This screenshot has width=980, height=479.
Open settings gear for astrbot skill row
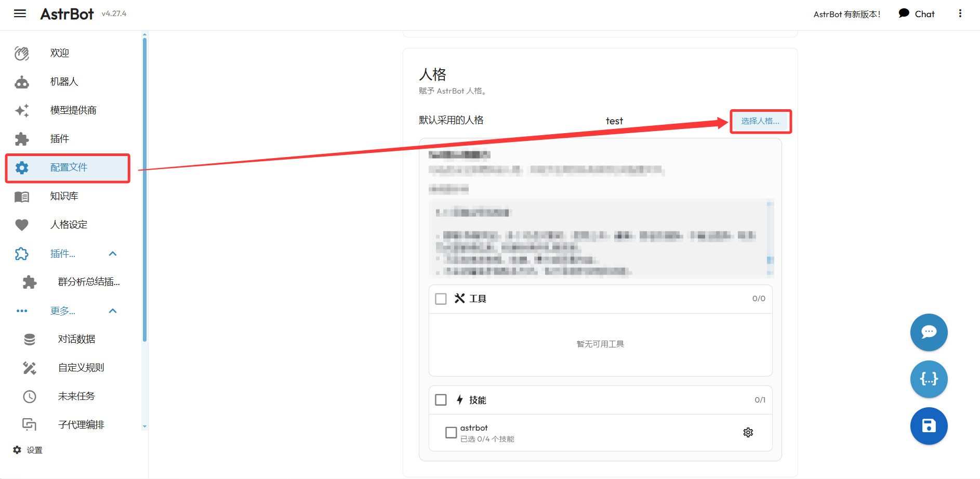point(748,432)
